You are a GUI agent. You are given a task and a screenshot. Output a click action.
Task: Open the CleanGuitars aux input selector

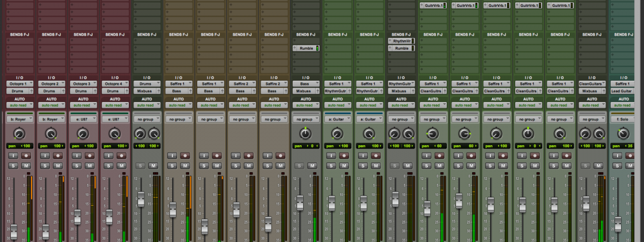click(x=592, y=84)
